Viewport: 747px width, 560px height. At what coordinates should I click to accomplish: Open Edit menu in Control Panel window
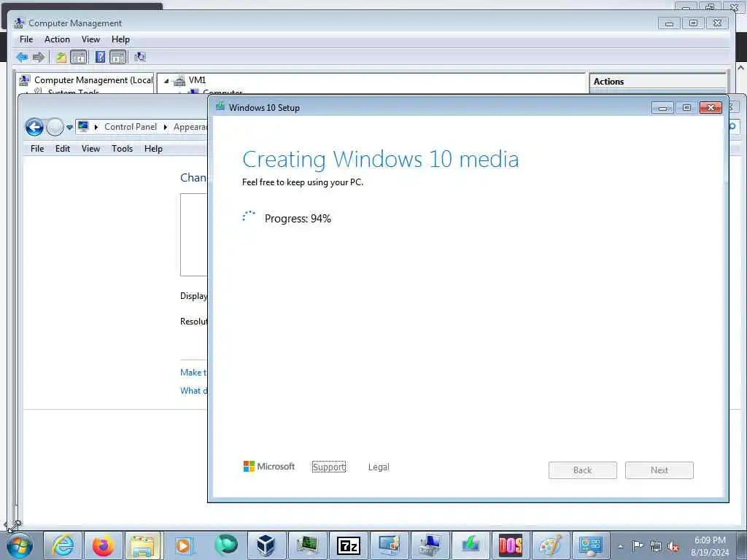[x=63, y=149]
